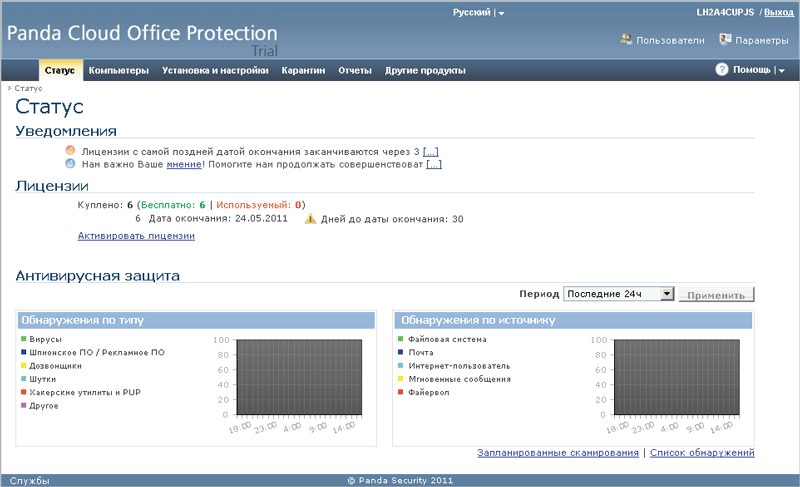Click the blue Шпионское ПО legend swatch
This screenshot has width=800, height=487.
(23, 352)
